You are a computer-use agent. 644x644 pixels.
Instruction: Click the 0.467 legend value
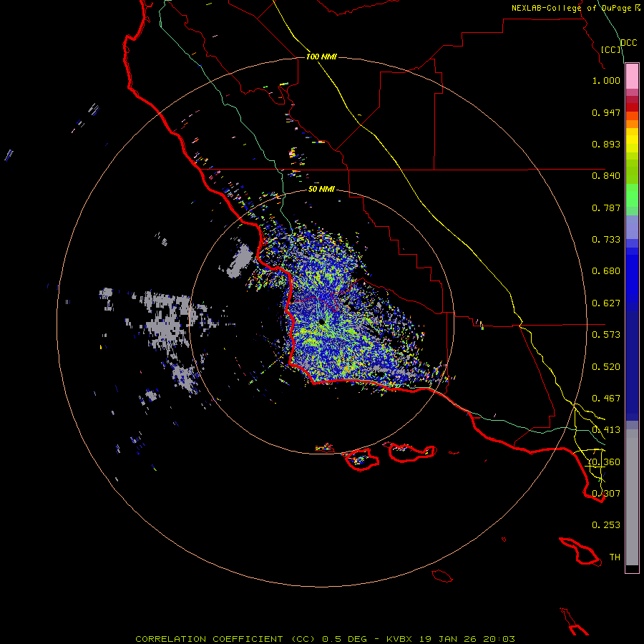pyautogui.click(x=606, y=399)
